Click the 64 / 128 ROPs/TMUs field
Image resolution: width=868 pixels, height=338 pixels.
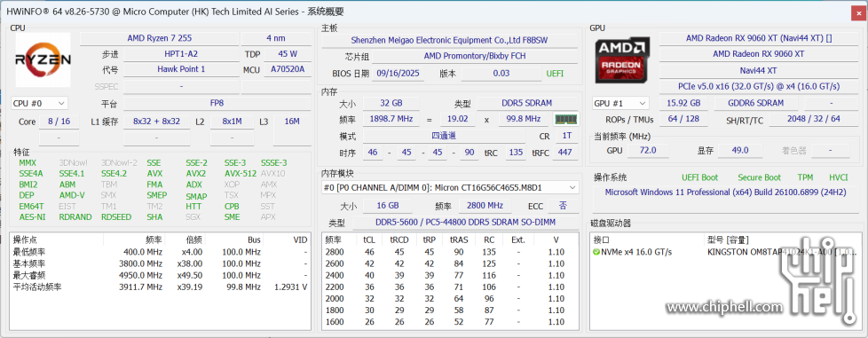coord(683,120)
